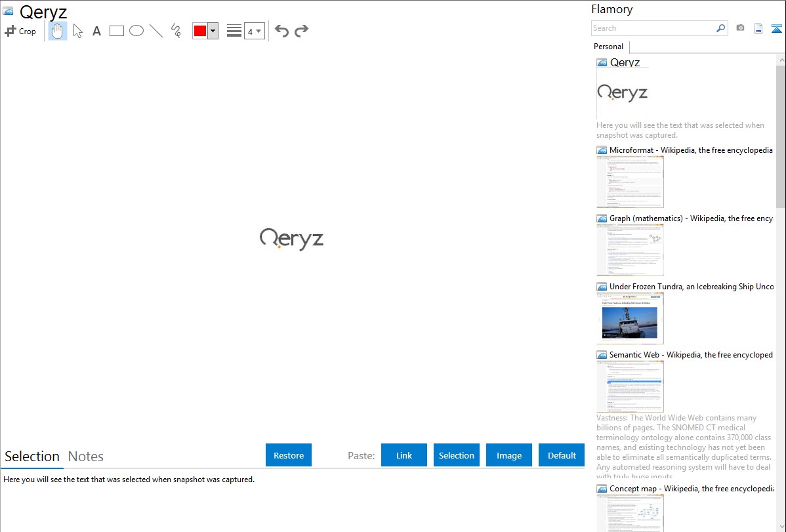Click the icon beside Graph (mathematics) title
Viewport: 786px width, 532px height.
[602, 218]
